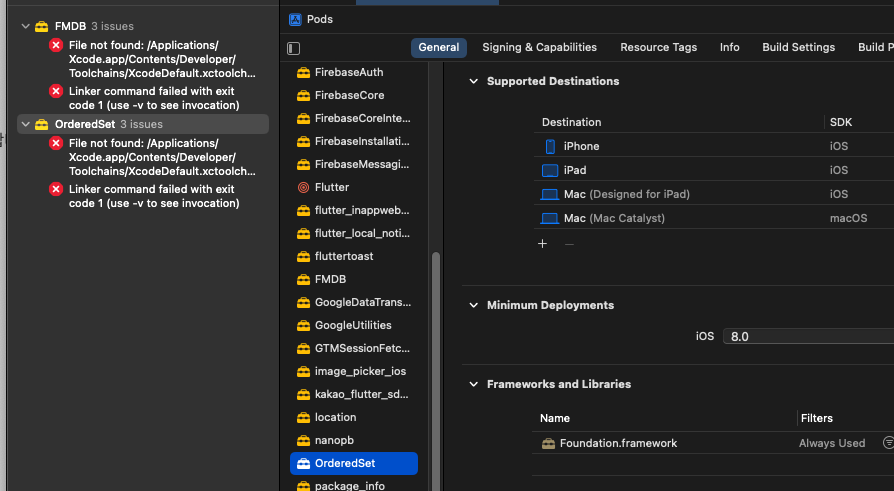Image resolution: width=894 pixels, height=491 pixels.
Task: Click red error icon of FMDB File not found
Action: (x=56, y=45)
